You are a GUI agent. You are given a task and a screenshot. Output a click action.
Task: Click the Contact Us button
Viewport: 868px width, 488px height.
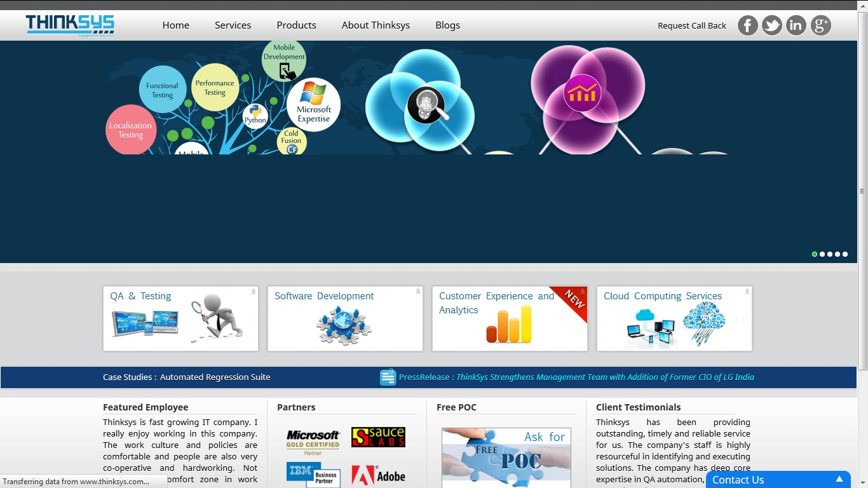coord(778,480)
